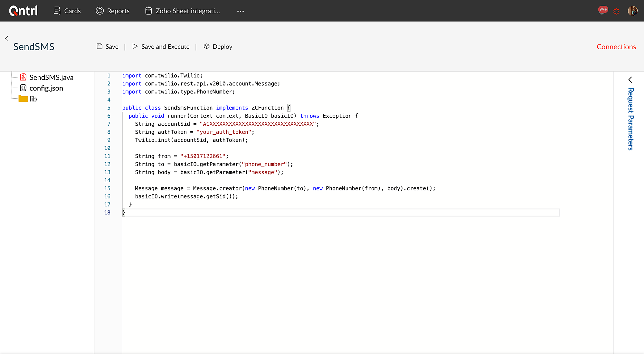The image size is (644, 354).
Task: Click the Save and Execute play icon
Action: pos(135,46)
